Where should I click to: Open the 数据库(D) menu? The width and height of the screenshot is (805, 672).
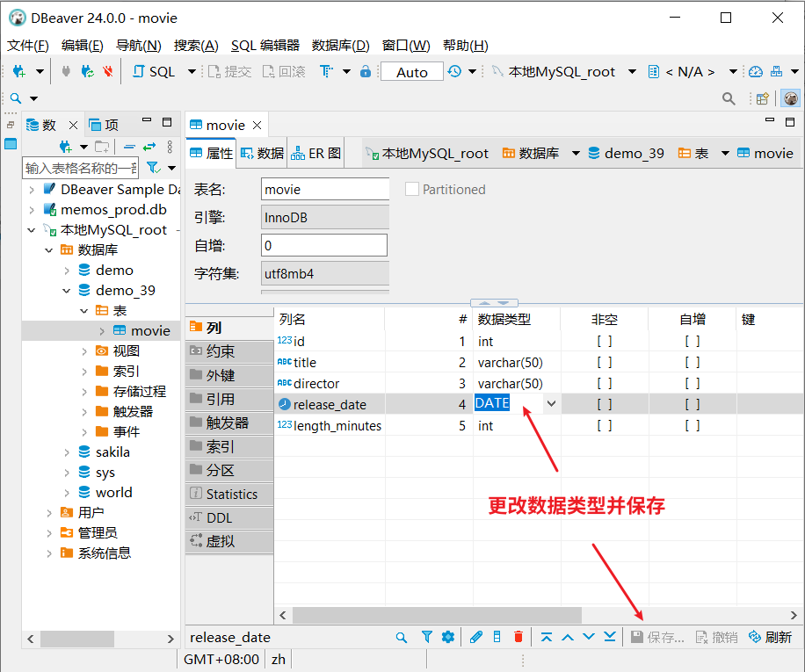point(340,46)
